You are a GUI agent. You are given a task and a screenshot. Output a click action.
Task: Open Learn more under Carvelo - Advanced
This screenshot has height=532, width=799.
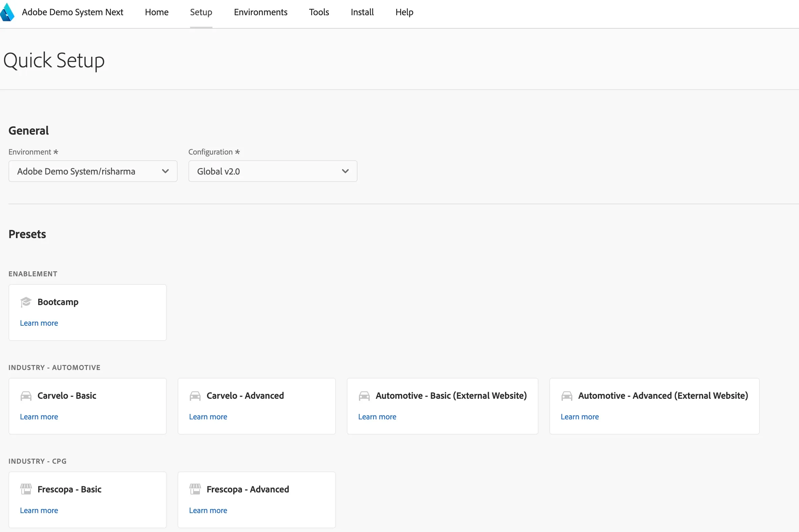point(208,417)
